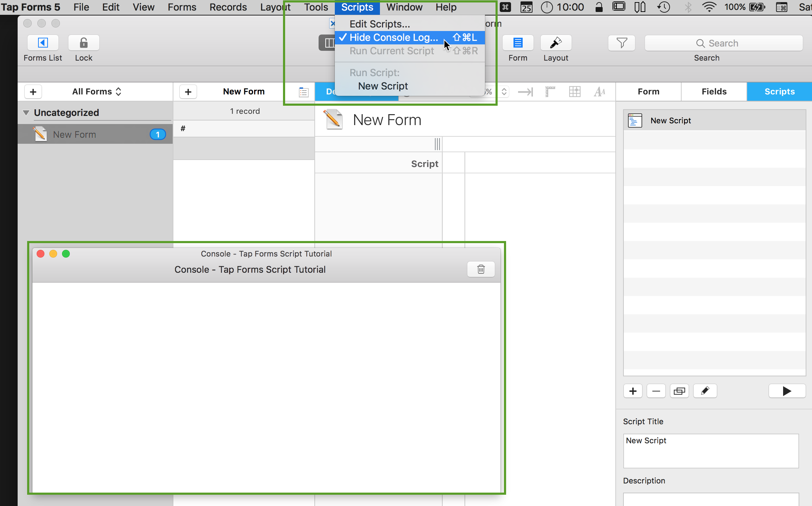Click the duplicate script icon

click(x=679, y=391)
